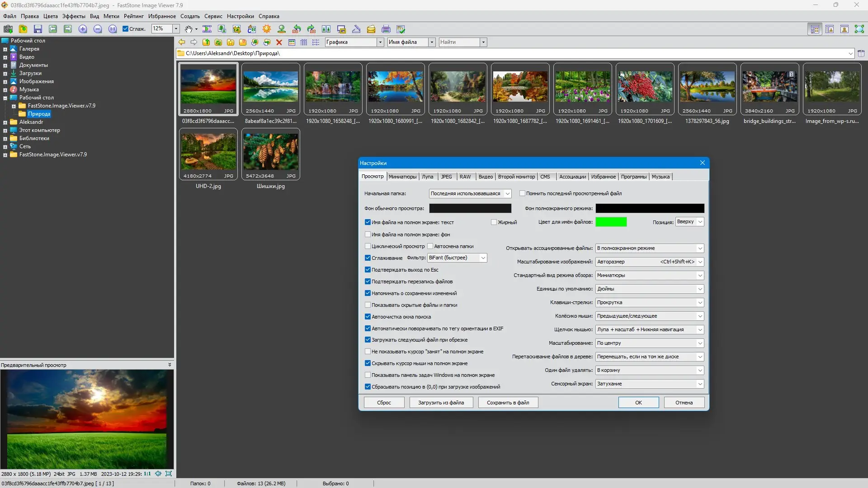Screen dimensions: 868x488
Task: Click the acquire from camera icon
Action: [x=8, y=29]
